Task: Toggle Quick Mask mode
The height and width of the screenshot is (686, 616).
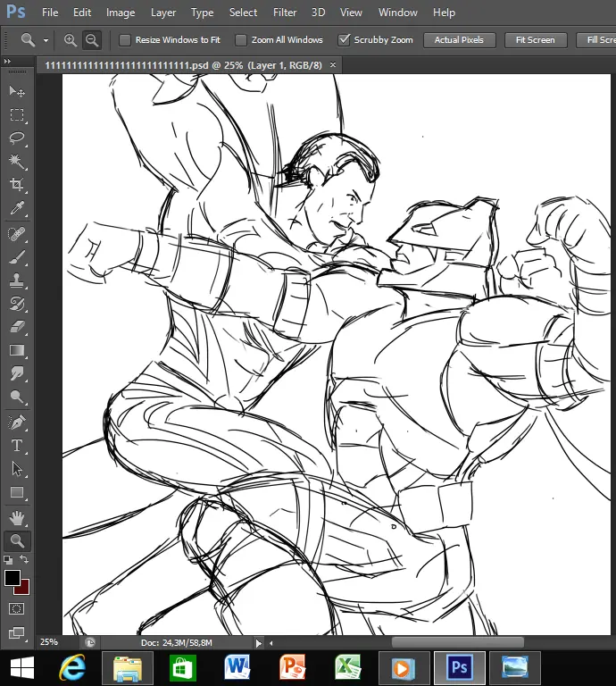Action: click(x=17, y=608)
